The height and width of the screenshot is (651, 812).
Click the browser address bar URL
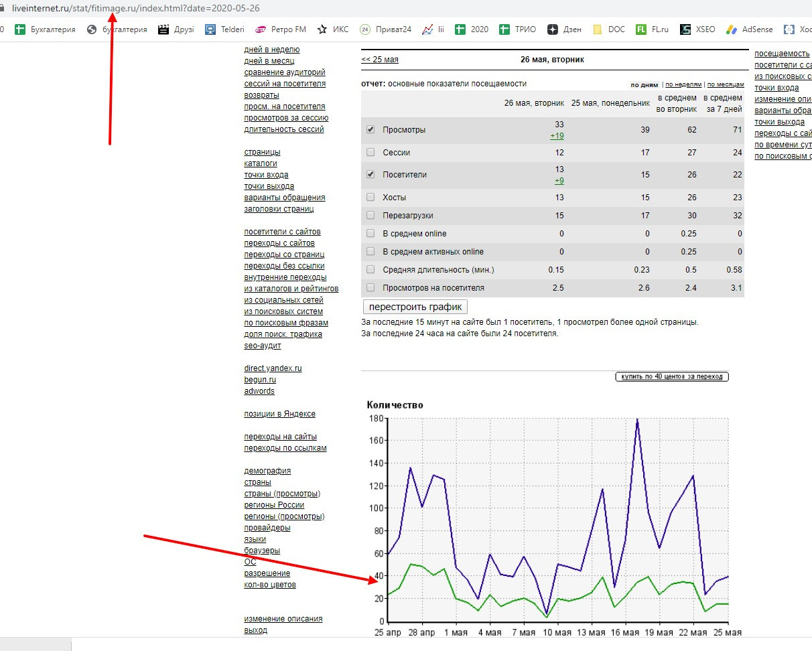(136, 9)
